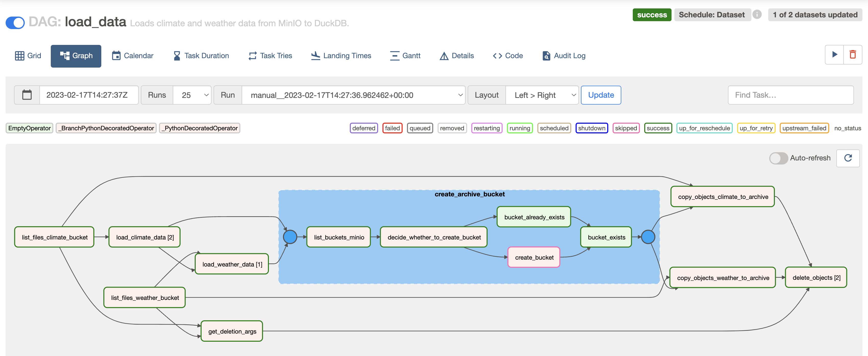This screenshot has height=356, width=868.
Task: Select the load_weather_data [1] task node
Action: pyautogui.click(x=232, y=264)
